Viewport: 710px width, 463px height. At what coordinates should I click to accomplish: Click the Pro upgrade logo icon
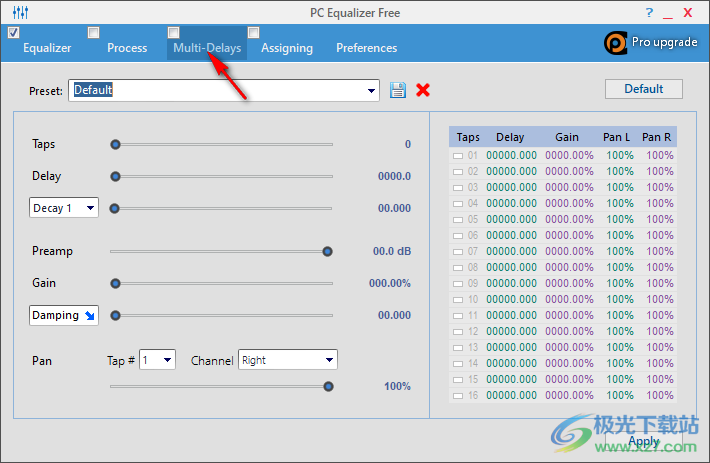(x=615, y=43)
